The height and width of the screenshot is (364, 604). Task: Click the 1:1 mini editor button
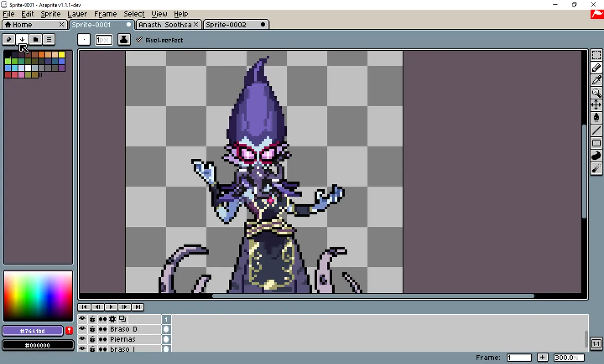[x=596, y=344]
